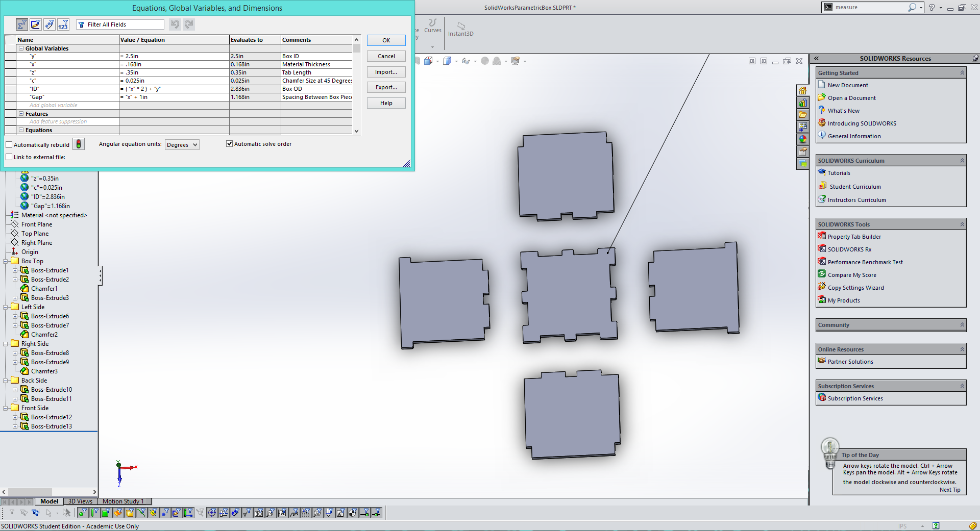Click the Hide/Show Items glasses icon
This screenshot has width=980, height=531.
pyautogui.click(x=465, y=61)
